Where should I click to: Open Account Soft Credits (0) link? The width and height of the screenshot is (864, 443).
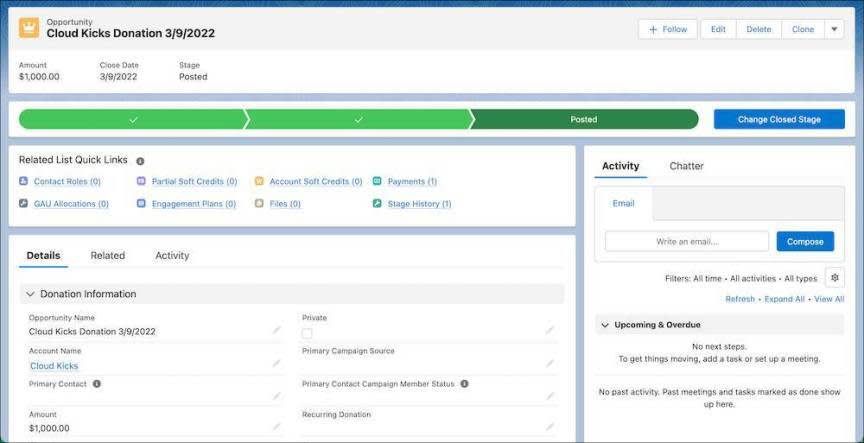coord(316,181)
